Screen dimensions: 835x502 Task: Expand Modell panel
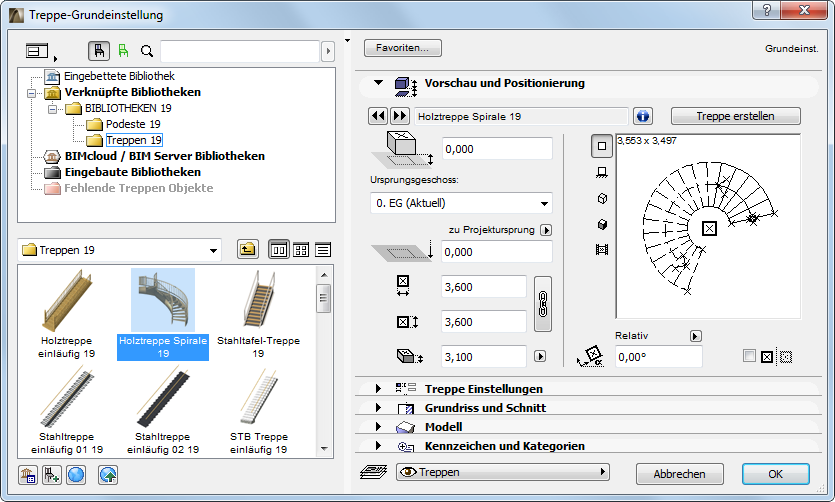coord(379,426)
